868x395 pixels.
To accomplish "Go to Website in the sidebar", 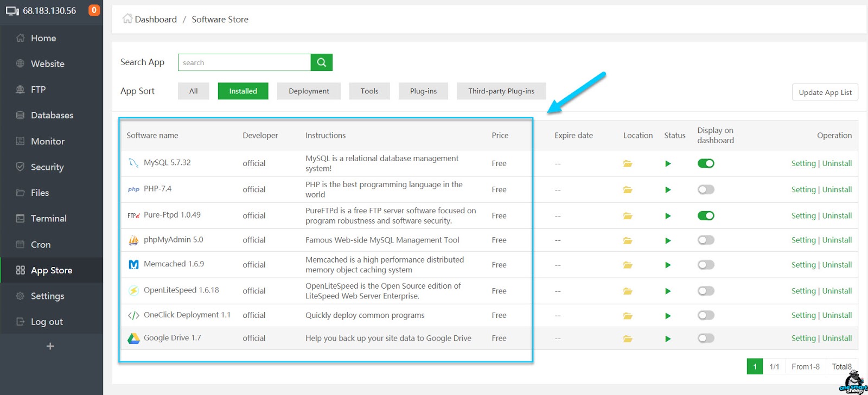I will coord(48,63).
